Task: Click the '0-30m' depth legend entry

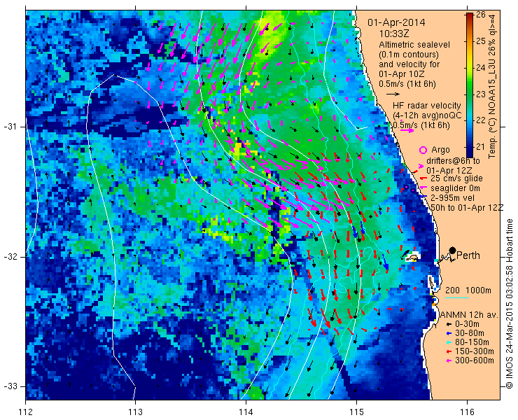Action: [467, 324]
